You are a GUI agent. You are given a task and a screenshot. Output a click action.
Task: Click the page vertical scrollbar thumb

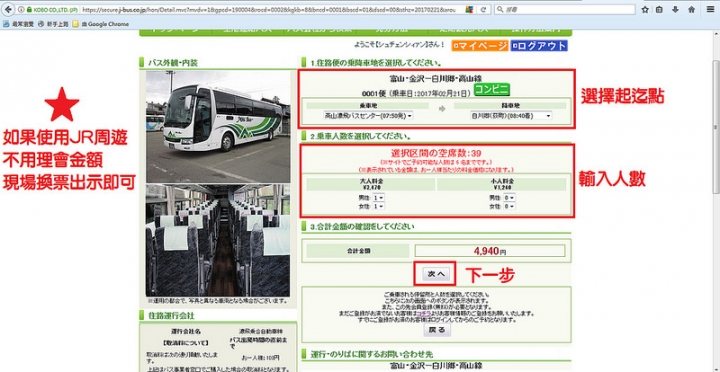point(716,126)
